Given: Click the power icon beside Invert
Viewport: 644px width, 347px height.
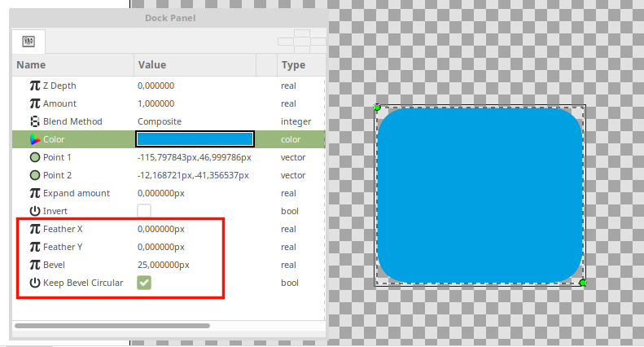Looking at the screenshot, I should pos(35,211).
